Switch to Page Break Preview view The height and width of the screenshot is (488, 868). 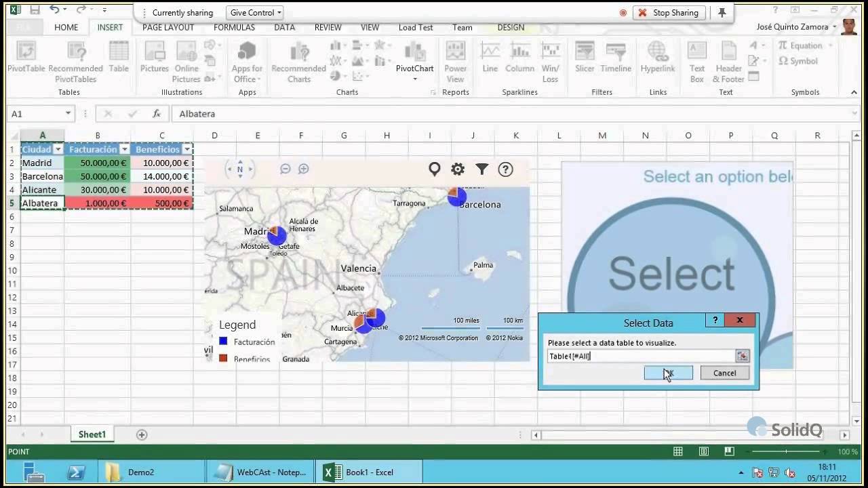pos(729,451)
